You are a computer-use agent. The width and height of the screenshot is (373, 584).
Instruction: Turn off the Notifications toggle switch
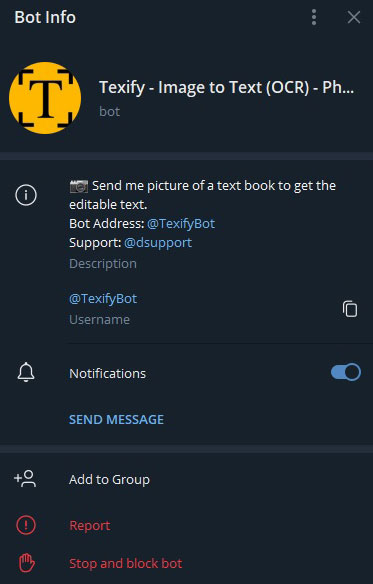pos(346,372)
